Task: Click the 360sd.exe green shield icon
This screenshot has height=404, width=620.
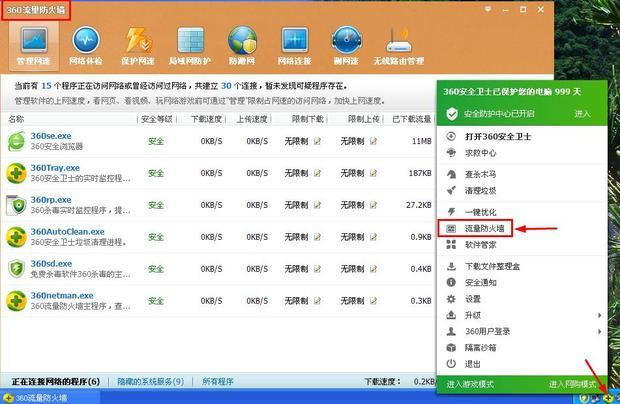Action: 16,269
